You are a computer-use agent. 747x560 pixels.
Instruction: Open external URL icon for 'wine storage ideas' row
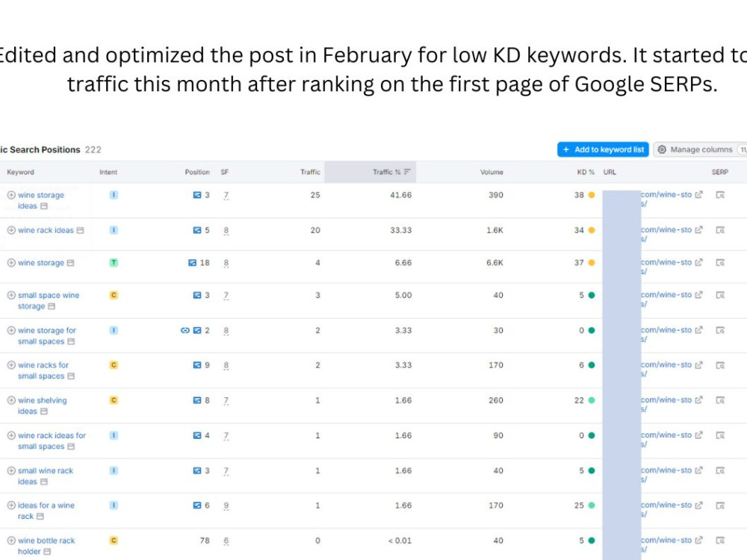(698, 194)
